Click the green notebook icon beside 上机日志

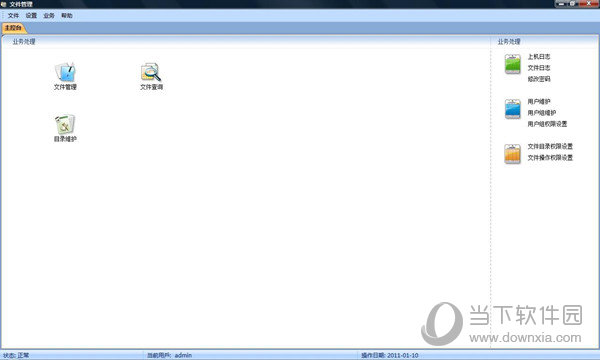coord(512,64)
